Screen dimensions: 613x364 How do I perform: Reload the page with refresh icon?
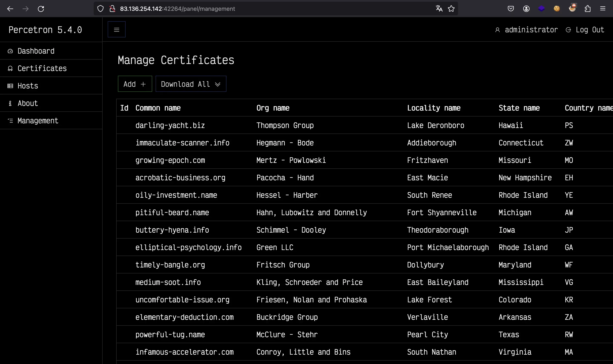(x=41, y=9)
